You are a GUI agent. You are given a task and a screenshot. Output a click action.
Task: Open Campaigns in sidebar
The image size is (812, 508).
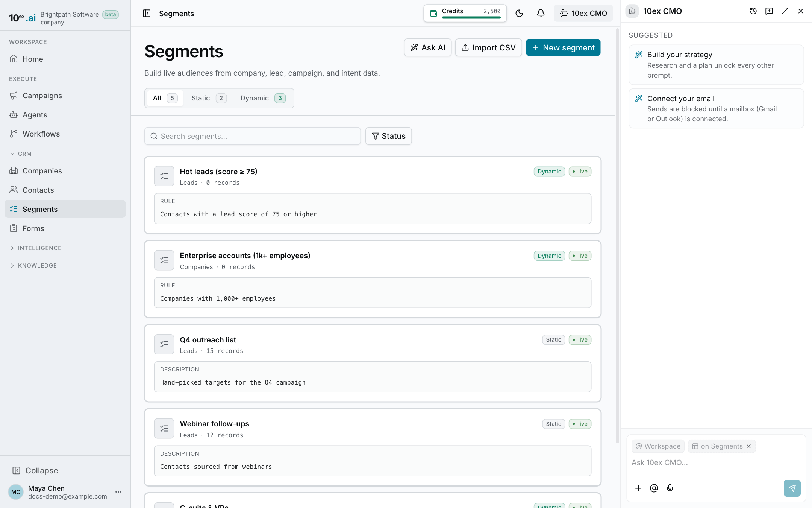point(65,96)
